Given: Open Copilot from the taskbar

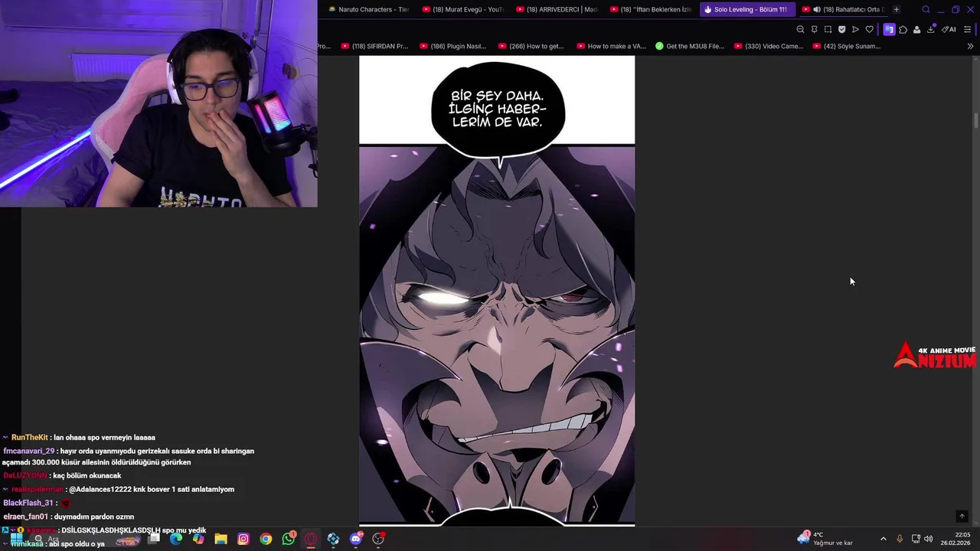Looking at the screenshot, I should click(x=198, y=539).
